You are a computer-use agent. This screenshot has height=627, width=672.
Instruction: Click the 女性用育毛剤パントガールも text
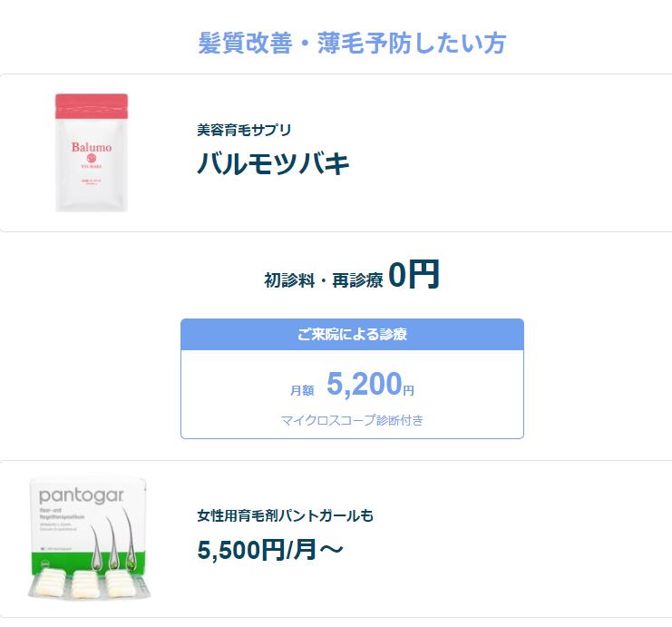click(285, 516)
